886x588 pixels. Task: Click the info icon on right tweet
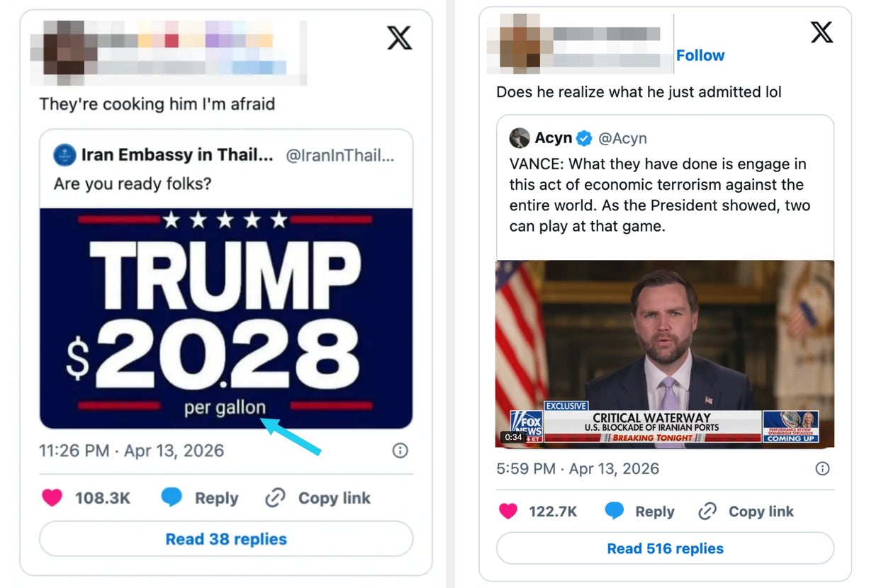coord(822,468)
